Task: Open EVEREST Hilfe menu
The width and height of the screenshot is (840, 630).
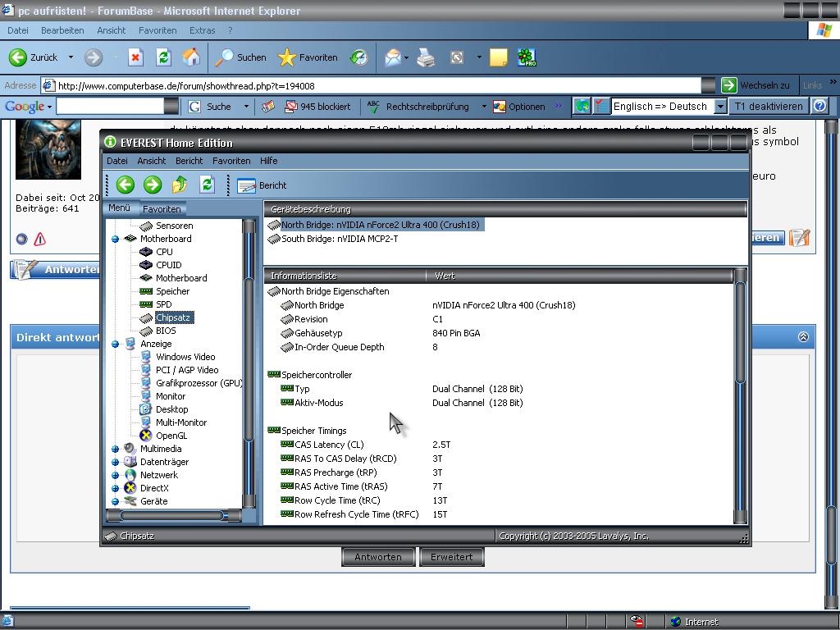Action: coord(268,161)
